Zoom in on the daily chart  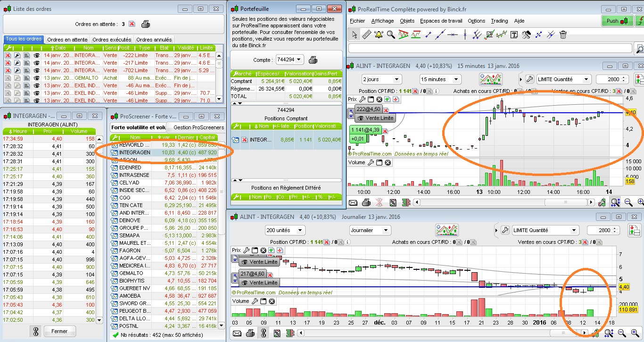(634, 334)
